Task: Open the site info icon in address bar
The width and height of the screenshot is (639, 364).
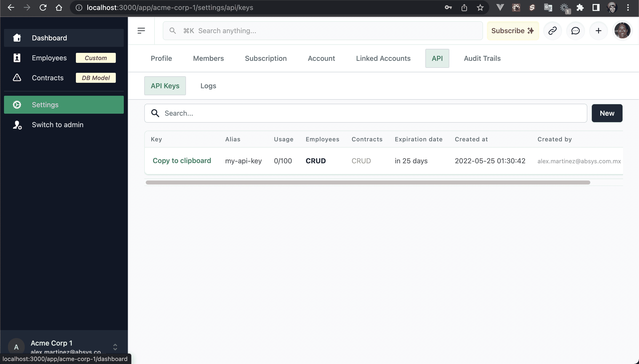Action: [79, 7]
